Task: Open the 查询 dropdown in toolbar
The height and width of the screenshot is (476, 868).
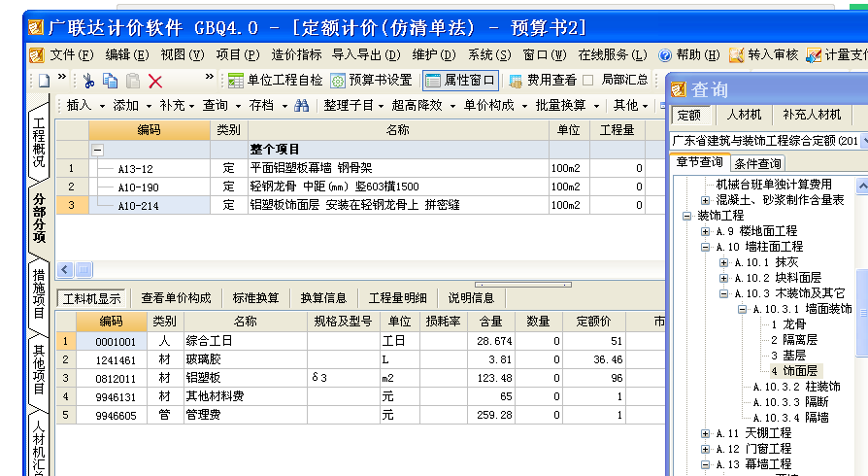Action: [221, 105]
